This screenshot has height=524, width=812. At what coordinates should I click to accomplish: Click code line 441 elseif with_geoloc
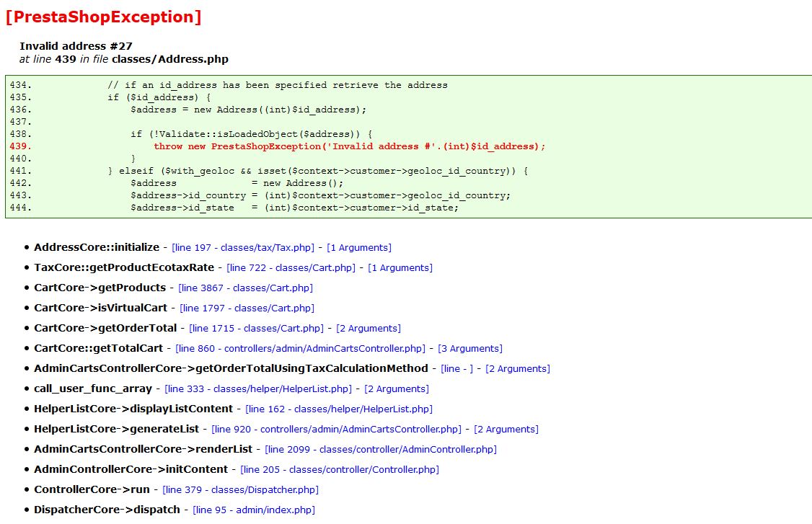[x=317, y=171]
